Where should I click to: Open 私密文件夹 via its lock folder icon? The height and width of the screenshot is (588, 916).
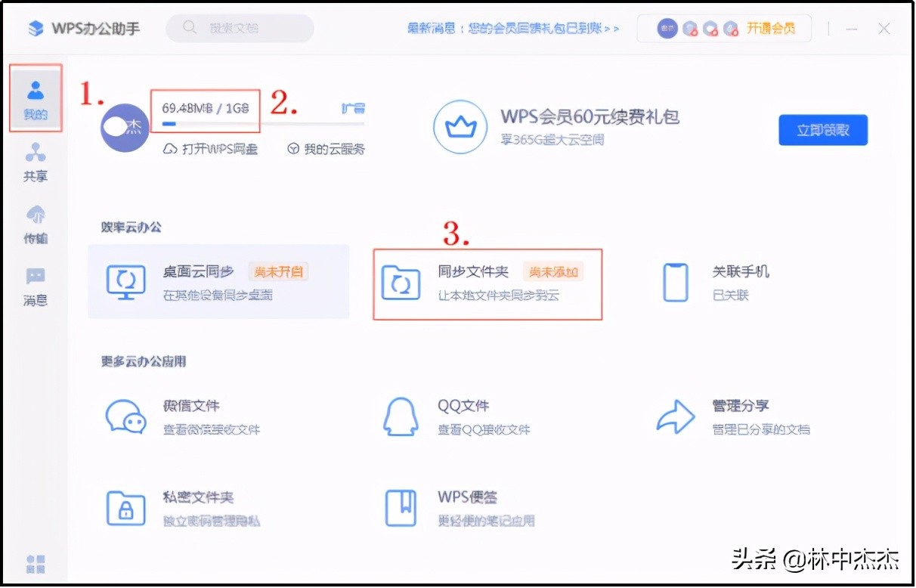pyautogui.click(x=125, y=508)
